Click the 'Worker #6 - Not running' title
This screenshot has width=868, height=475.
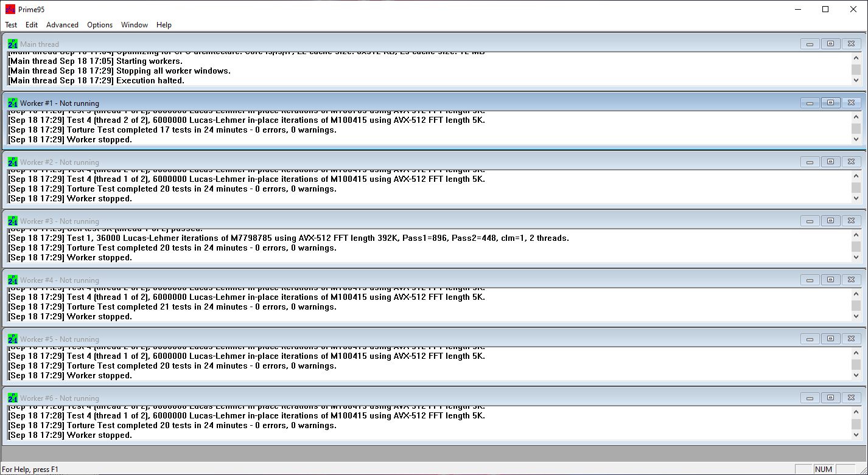[x=60, y=398]
